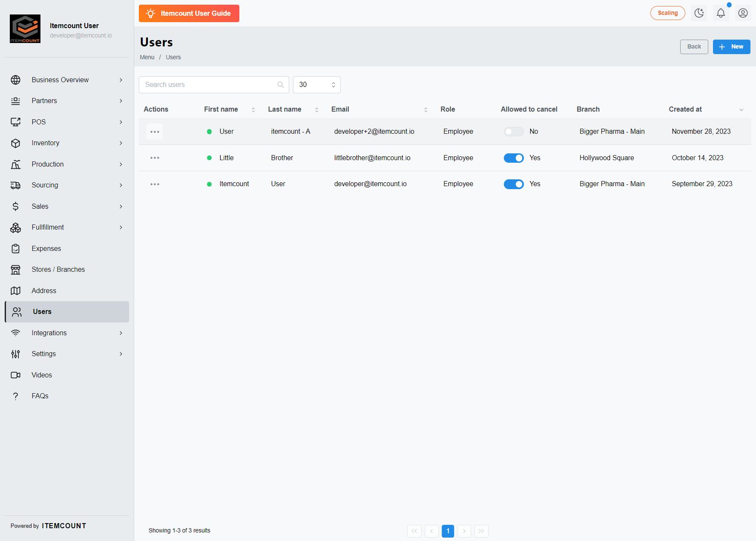Open actions menu for Little Brother

pos(155,158)
